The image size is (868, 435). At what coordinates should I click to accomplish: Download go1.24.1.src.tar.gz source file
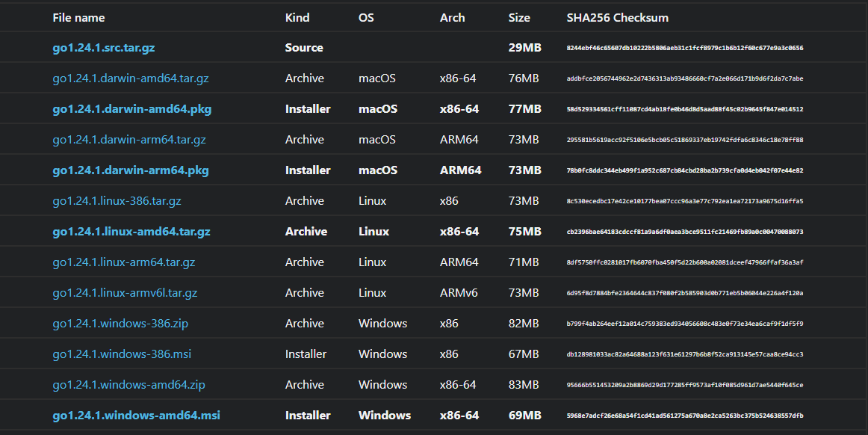click(x=103, y=48)
